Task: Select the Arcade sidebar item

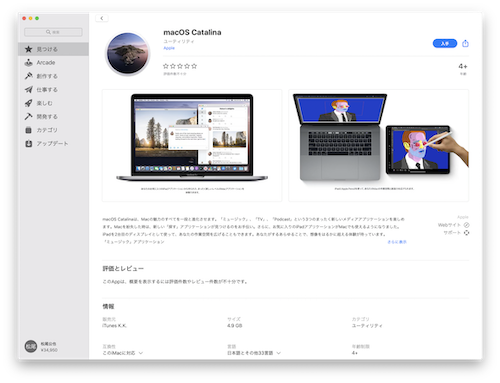Action: pyautogui.click(x=53, y=63)
